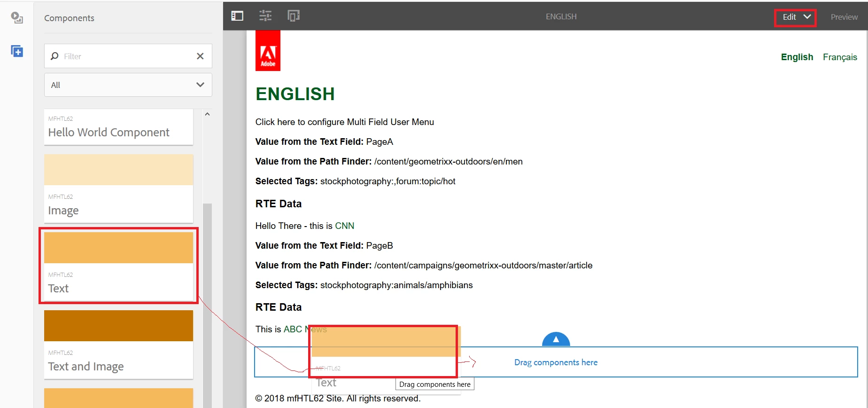Open the Assets tab in side rail
Screen dimensions: 868x408
[x=17, y=18]
